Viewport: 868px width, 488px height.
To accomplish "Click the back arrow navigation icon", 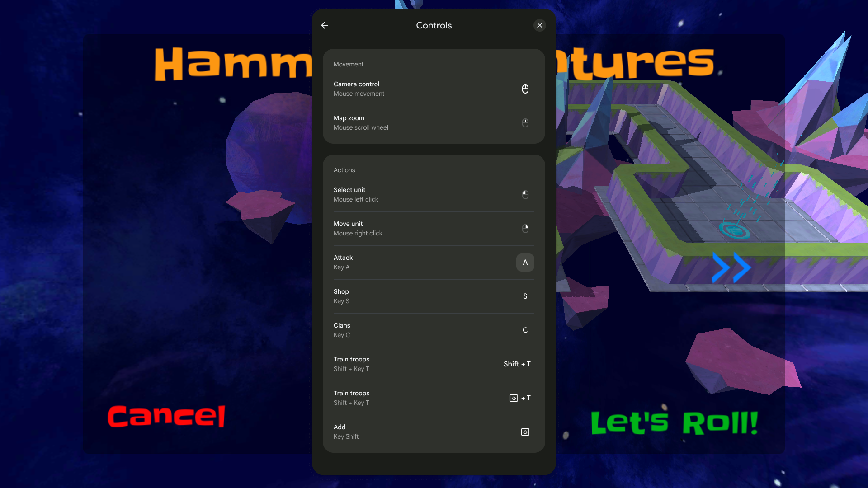I will (324, 25).
